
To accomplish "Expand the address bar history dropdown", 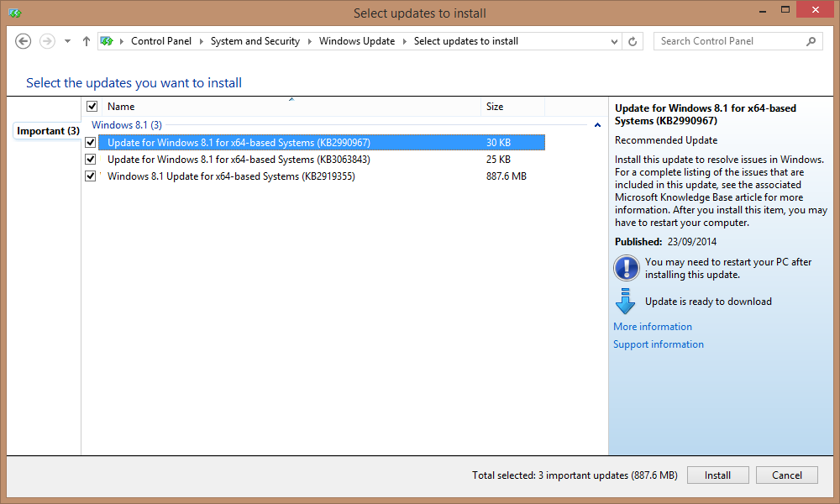I will [614, 41].
